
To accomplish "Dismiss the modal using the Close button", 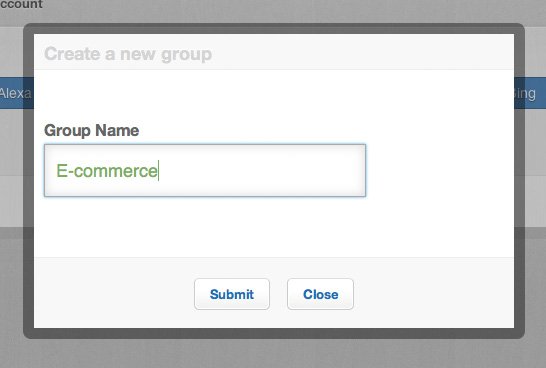I will pos(320,294).
